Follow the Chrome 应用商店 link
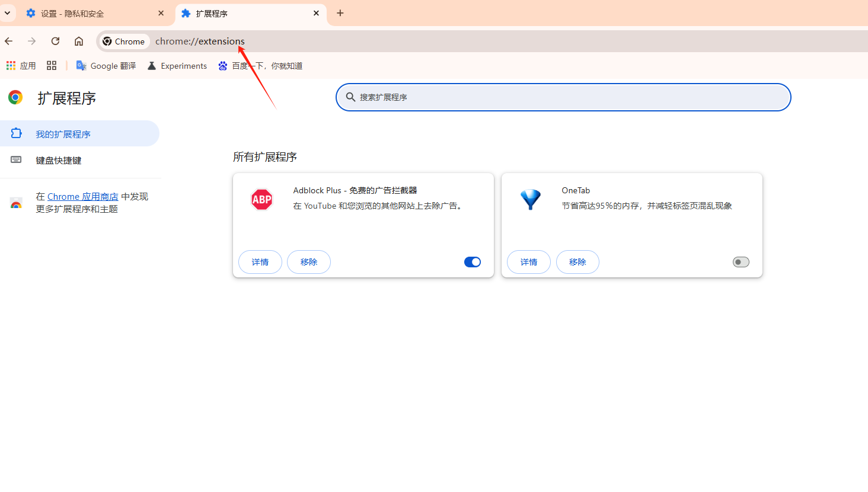 83,197
